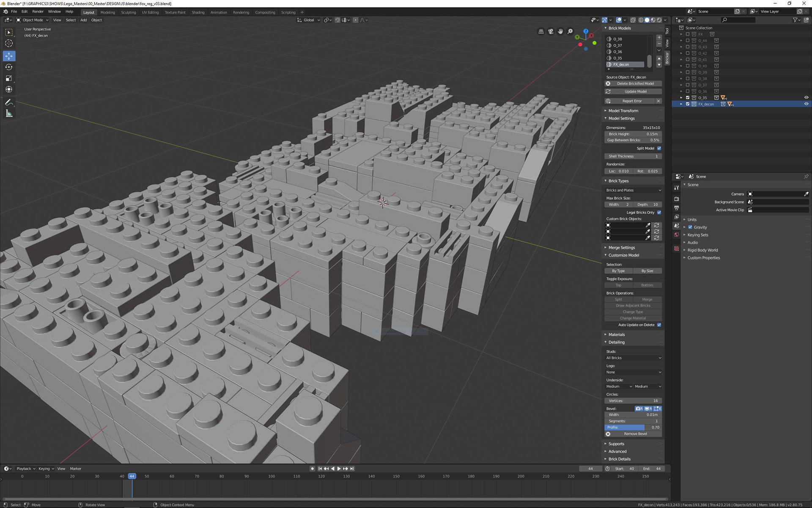Image resolution: width=812 pixels, height=508 pixels.
Task: Toggle Legal Bricks Only checkbox
Action: [x=659, y=213]
